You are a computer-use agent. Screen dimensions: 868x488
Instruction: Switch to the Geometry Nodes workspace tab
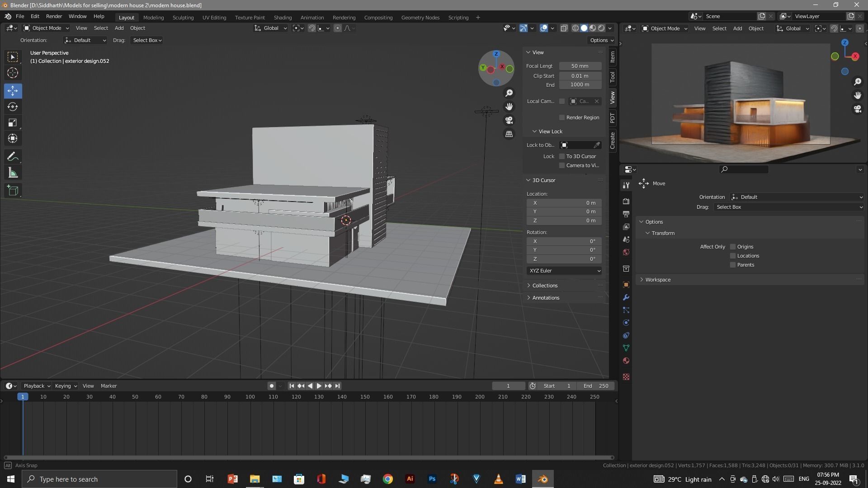click(420, 18)
